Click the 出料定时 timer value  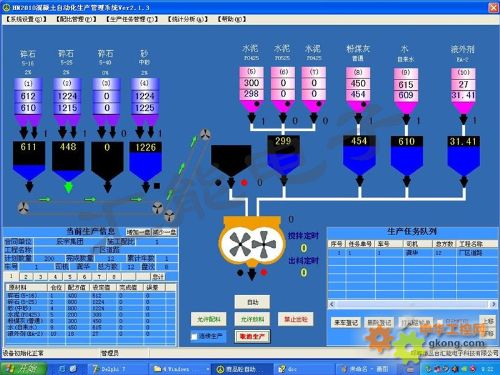tap(304, 273)
